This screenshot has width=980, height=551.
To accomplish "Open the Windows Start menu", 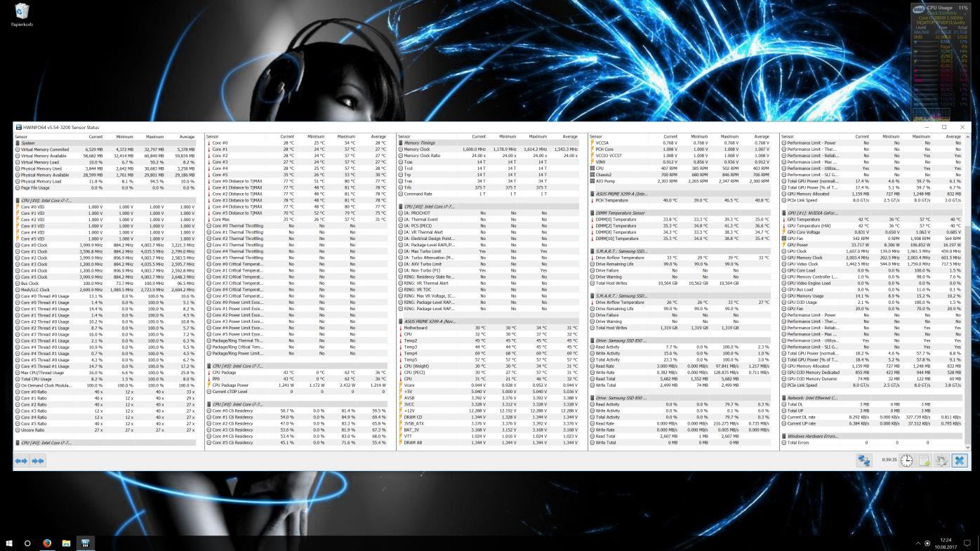I will coord(9,543).
